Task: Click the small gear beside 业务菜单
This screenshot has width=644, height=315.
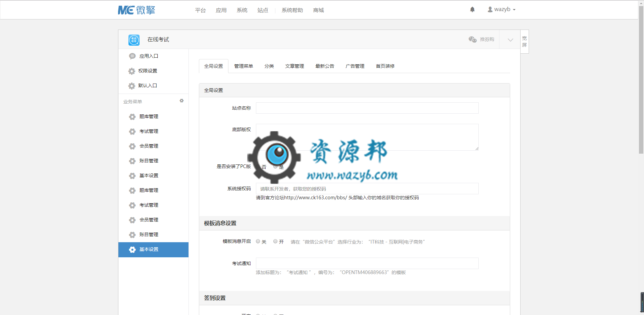Action: [181, 101]
